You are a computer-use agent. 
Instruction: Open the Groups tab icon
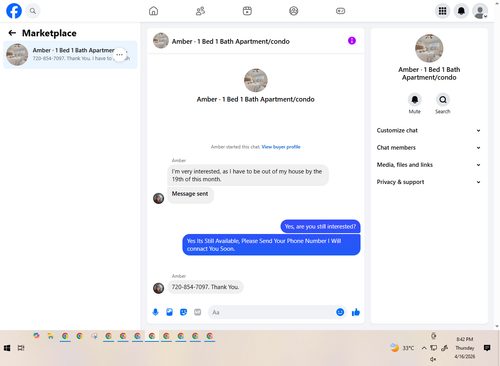[294, 11]
